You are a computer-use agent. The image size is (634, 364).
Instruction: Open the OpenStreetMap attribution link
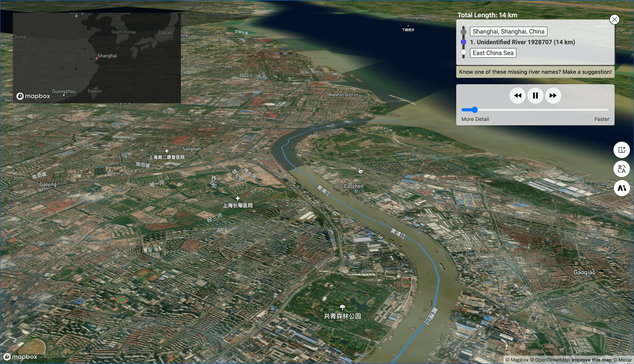pyautogui.click(x=550, y=360)
